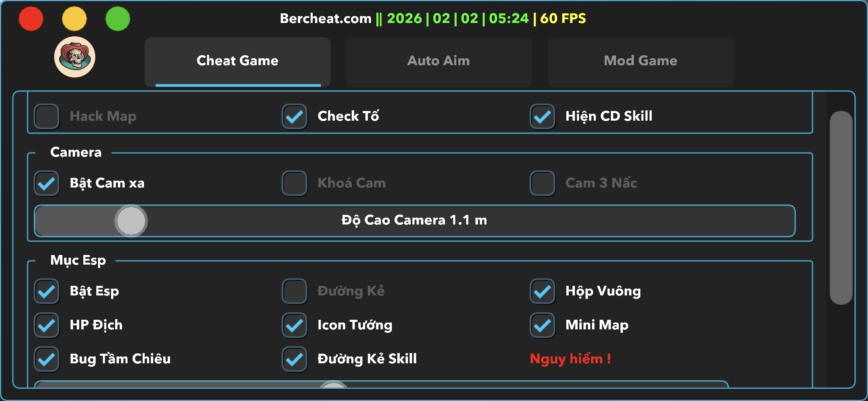Turn off Icon Tướng
Image resolution: width=868 pixels, height=401 pixels.
pos(294,325)
